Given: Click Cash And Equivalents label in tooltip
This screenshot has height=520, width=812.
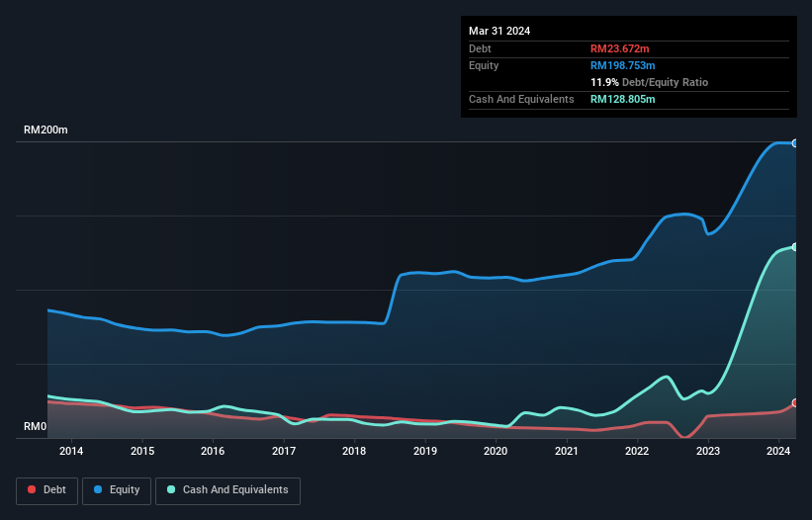Looking at the screenshot, I should [x=521, y=99].
